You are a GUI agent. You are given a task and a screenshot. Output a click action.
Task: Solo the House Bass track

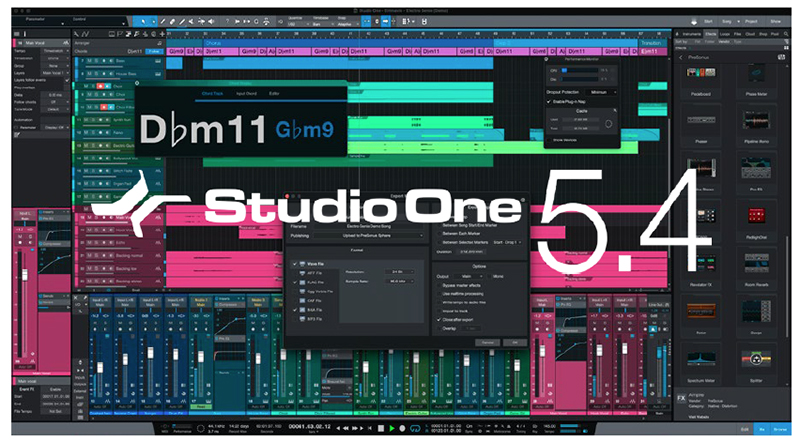[96, 74]
